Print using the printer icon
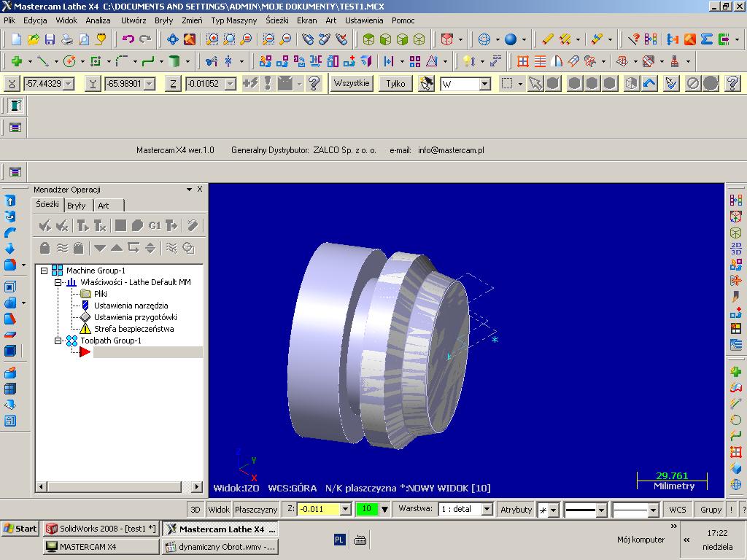Screen dimensions: 747x560 point(66,39)
